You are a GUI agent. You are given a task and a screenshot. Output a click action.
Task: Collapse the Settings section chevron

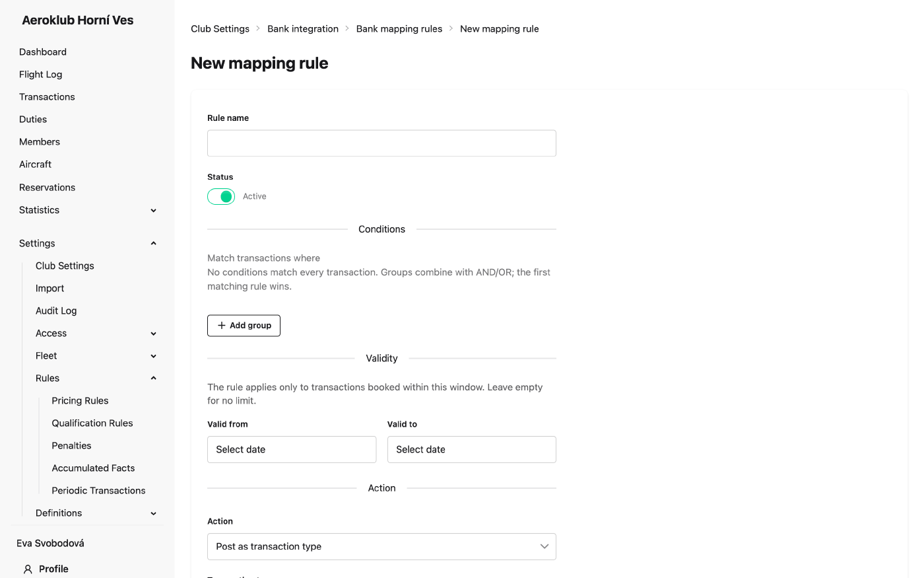coord(153,243)
